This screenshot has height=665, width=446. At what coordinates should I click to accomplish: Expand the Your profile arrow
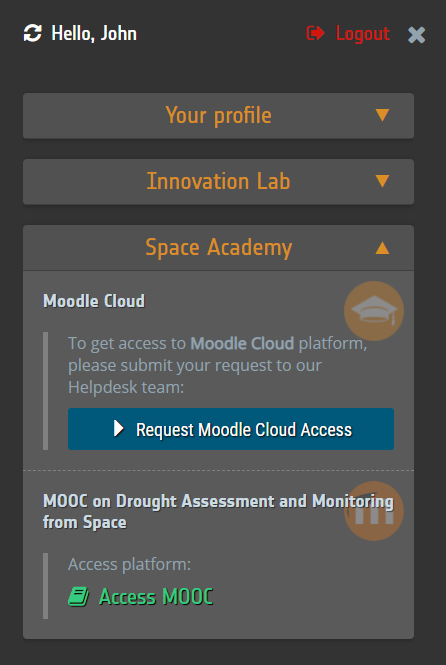click(382, 115)
